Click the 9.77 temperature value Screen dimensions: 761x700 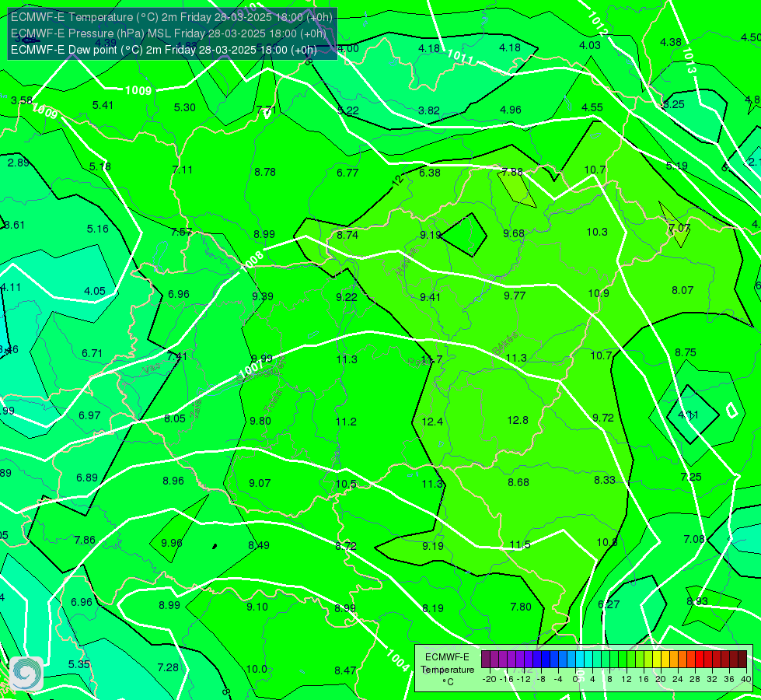click(515, 296)
